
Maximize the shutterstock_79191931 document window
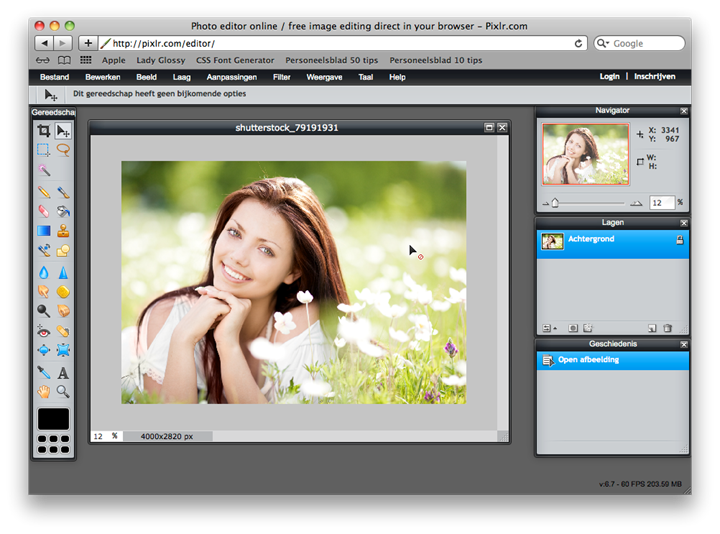point(489,128)
